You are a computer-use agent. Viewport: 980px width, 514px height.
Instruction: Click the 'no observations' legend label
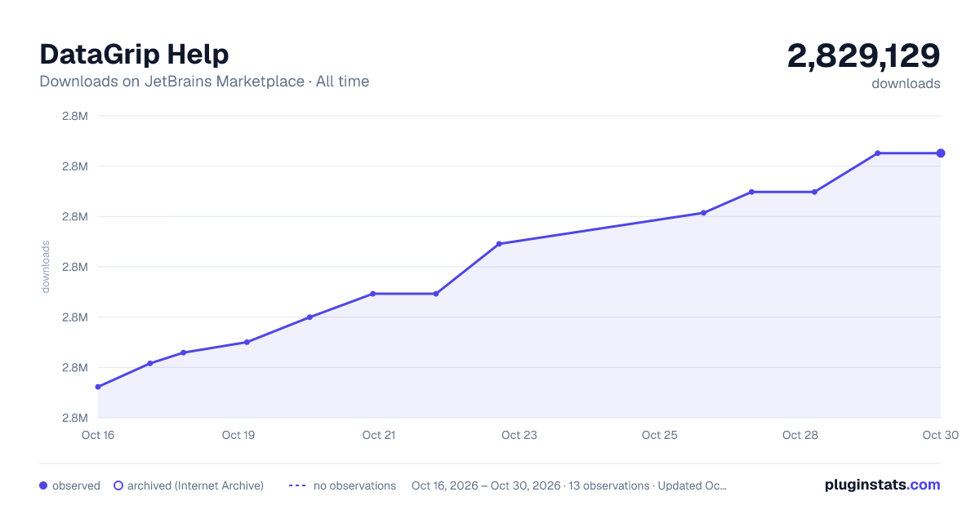[354, 485]
